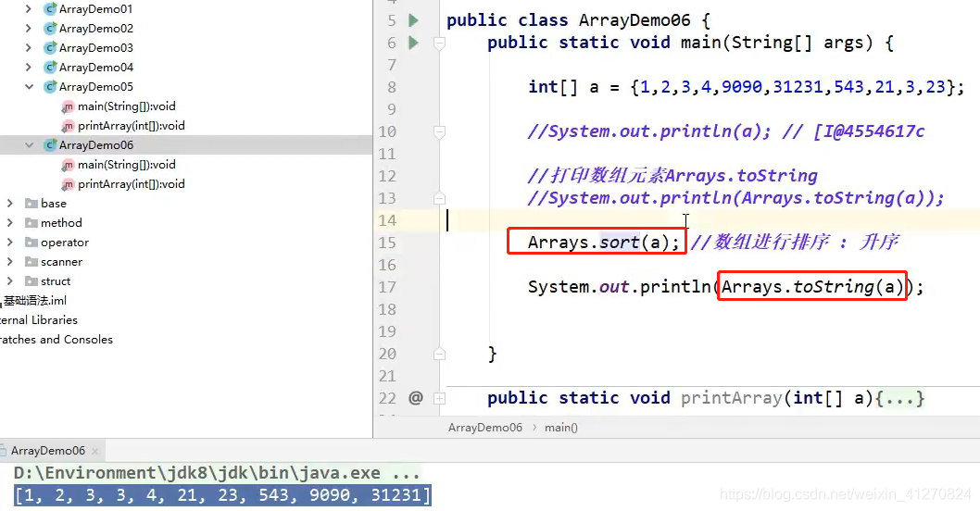Viewport: 980px width, 511px height.
Task: Toggle the fold marker on line 13
Action: click(x=439, y=198)
